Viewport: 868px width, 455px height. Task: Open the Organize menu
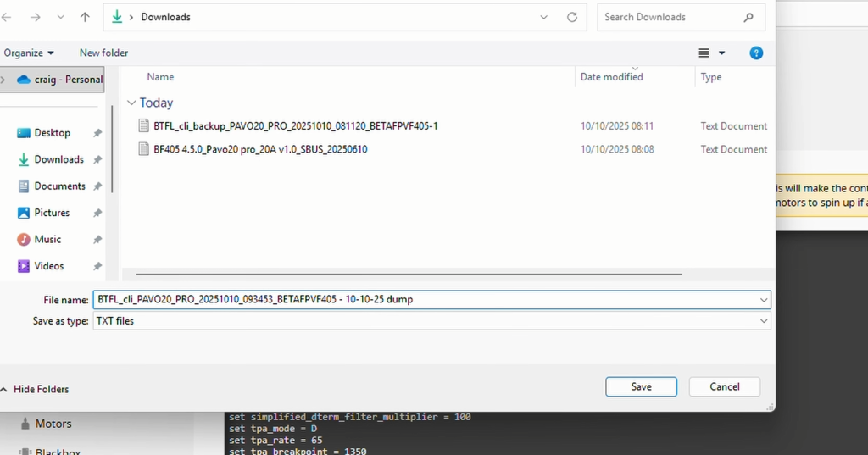pos(28,53)
